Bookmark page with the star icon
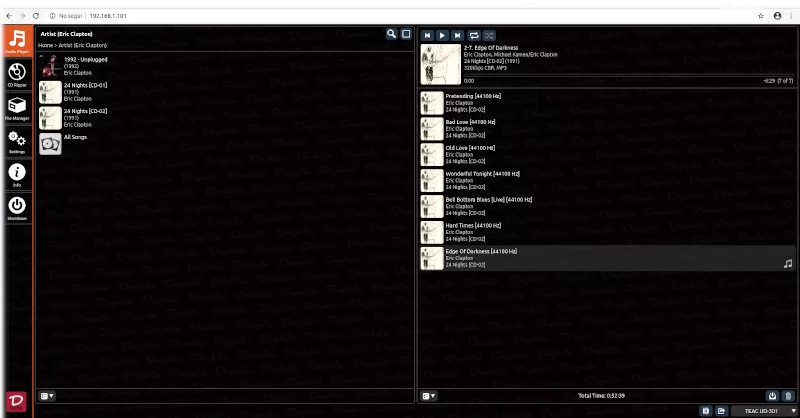 (x=761, y=16)
